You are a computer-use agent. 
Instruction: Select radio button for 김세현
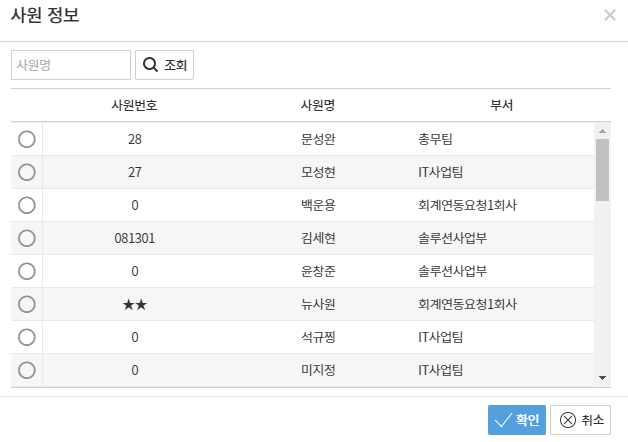coord(27,238)
